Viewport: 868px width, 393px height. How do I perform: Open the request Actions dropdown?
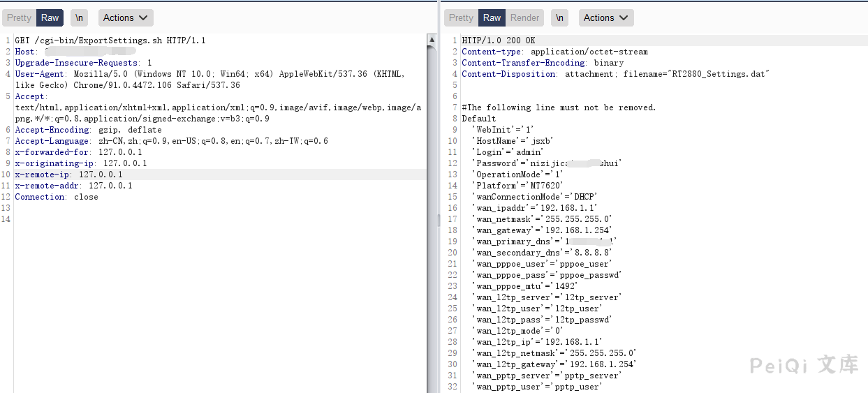tap(126, 18)
